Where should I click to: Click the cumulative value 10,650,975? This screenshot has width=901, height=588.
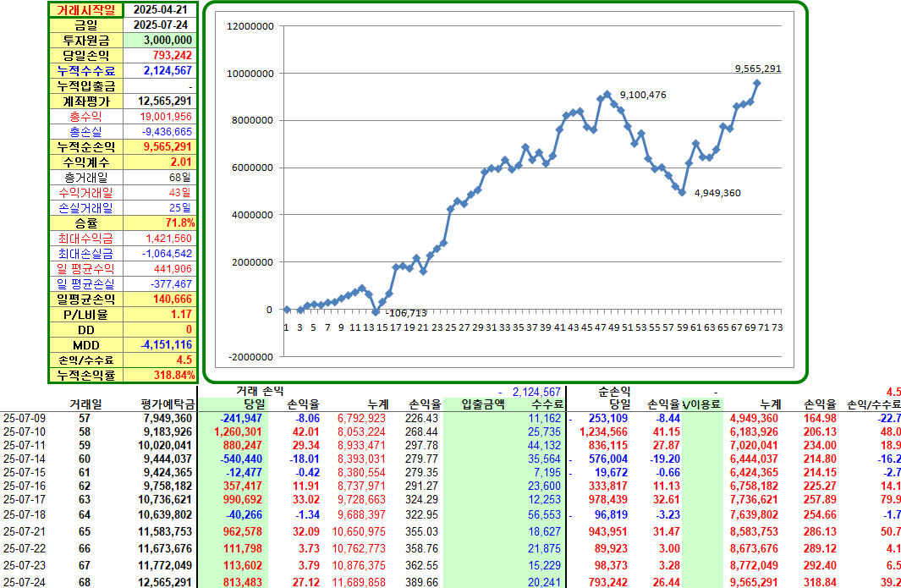(359, 531)
